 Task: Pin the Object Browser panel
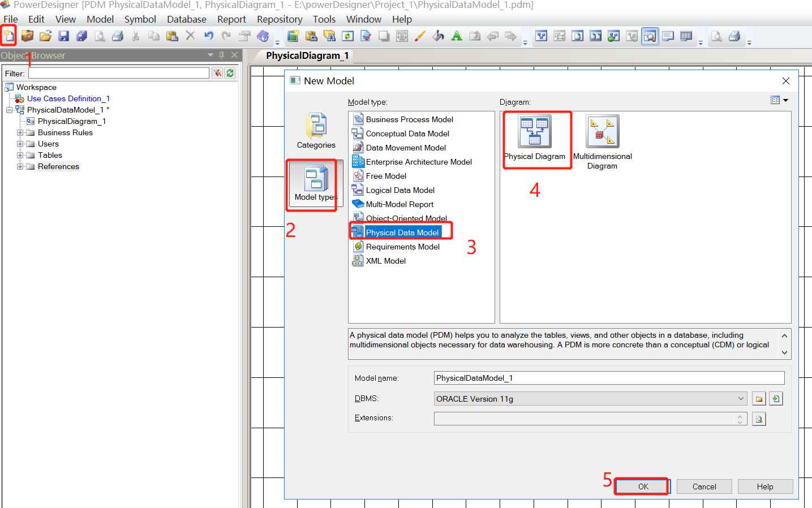click(222, 55)
